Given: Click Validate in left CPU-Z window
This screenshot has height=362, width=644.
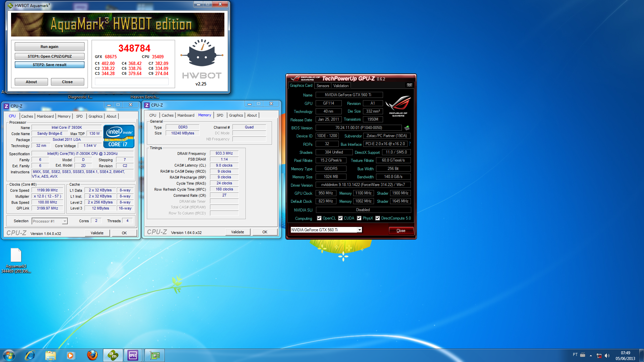Looking at the screenshot, I should coord(97,233).
